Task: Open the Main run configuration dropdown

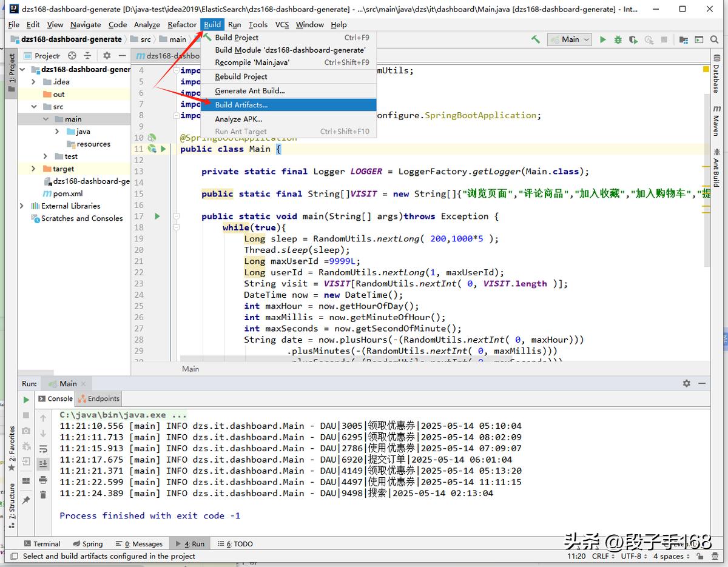Action: pyautogui.click(x=570, y=39)
